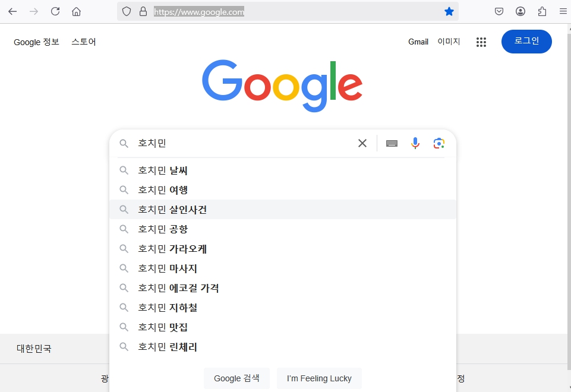Start voice search with microphone
The width and height of the screenshot is (571, 392).
[415, 143]
